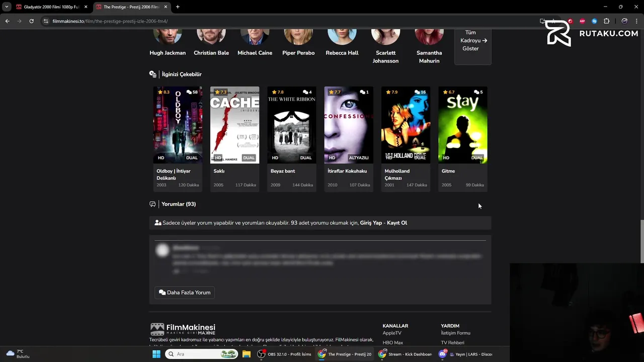Open the browser extensions puzzle menu
Image resolution: width=644 pixels, height=362 pixels.
click(x=606, y=21)
